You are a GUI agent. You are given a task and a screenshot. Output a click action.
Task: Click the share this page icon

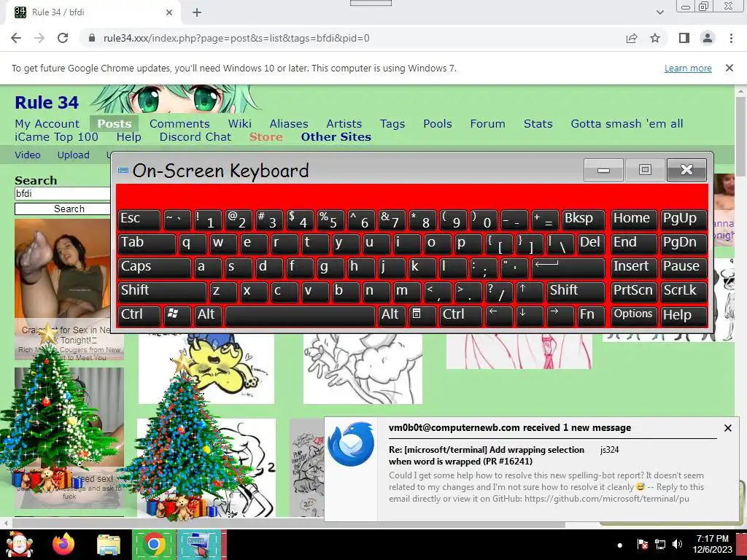point(632,38)
